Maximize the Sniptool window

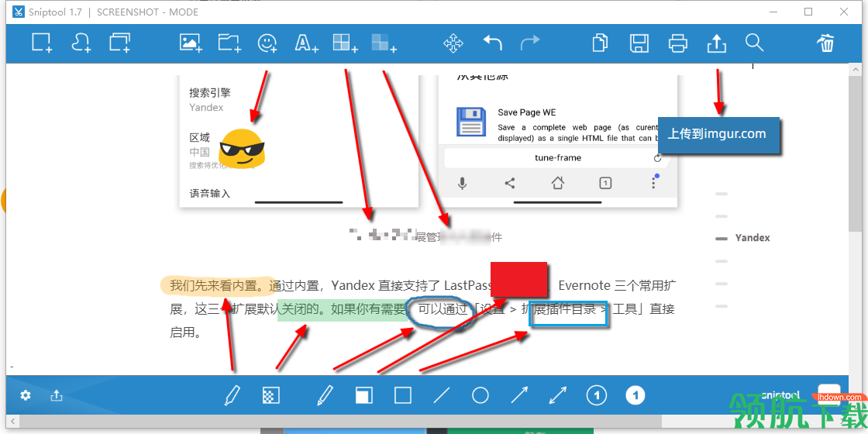coord(808,12)
